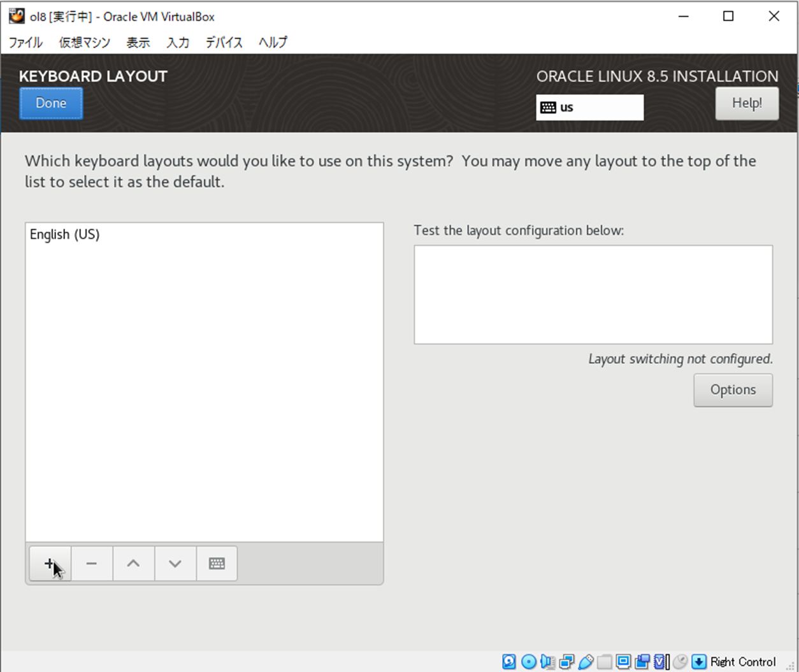
Task: Click the CPU virtualization status icon
Action: click(661, 662)
